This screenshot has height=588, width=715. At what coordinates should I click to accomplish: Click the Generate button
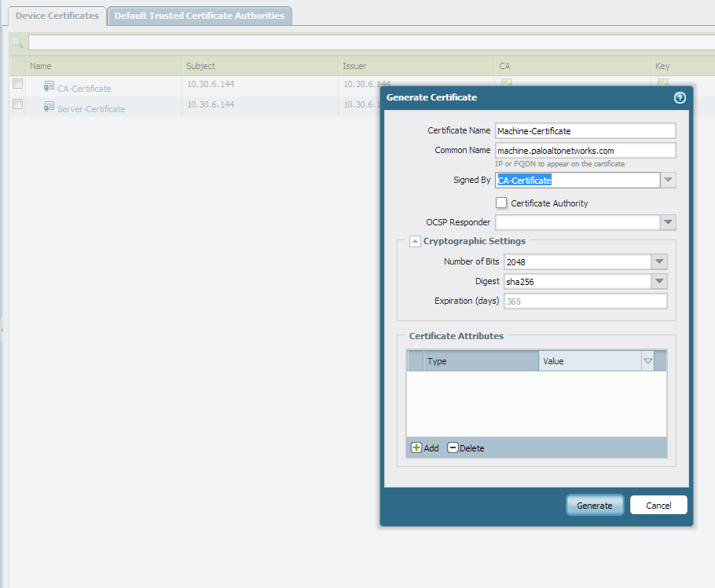tap(595, 505)
